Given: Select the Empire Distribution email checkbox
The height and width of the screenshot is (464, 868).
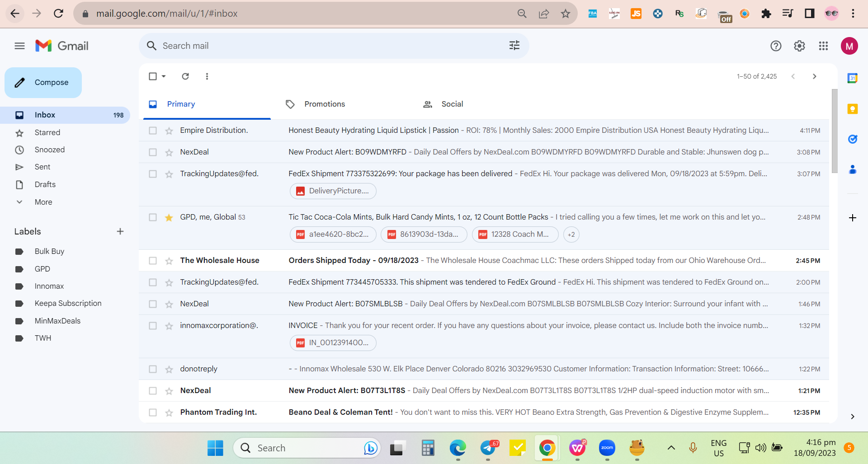Looking at the screenshot, I should point(153,131).
